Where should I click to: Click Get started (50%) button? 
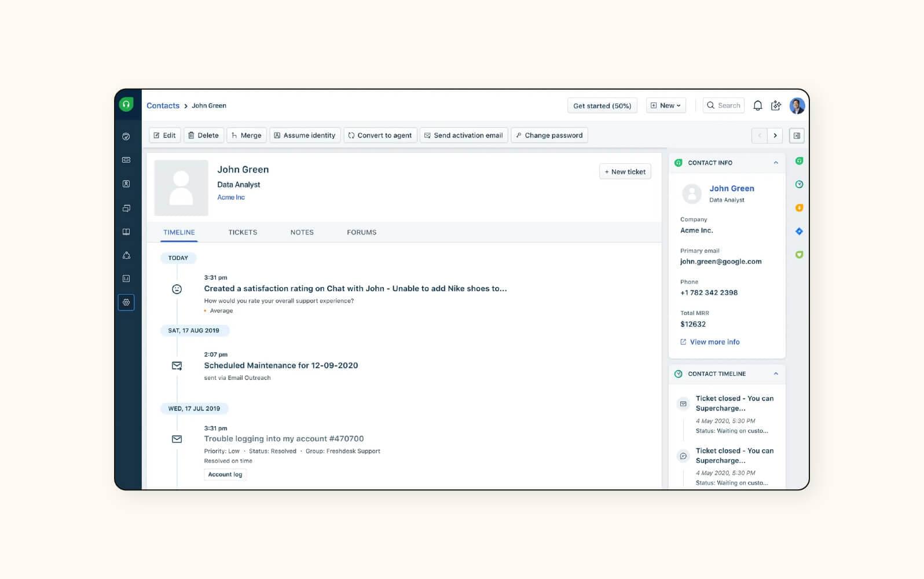[602, 105]
